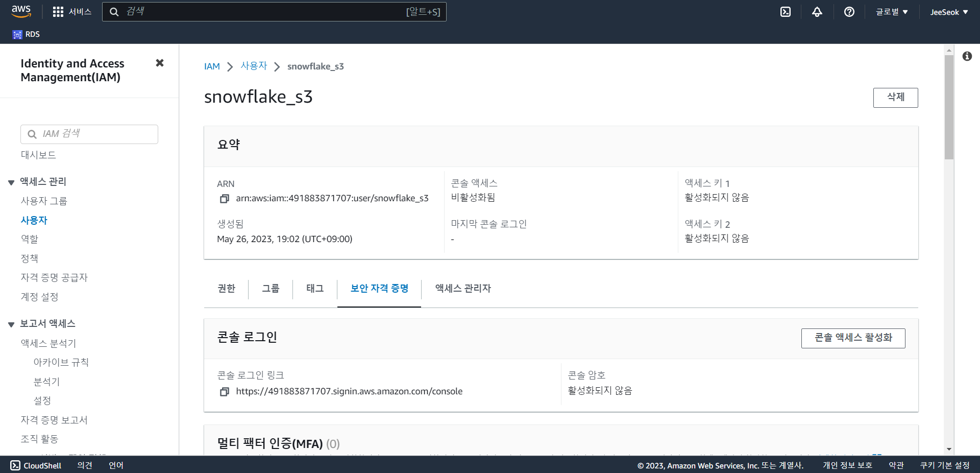Open 아카이브 규칙 in sidebar

tap(61, 362)
